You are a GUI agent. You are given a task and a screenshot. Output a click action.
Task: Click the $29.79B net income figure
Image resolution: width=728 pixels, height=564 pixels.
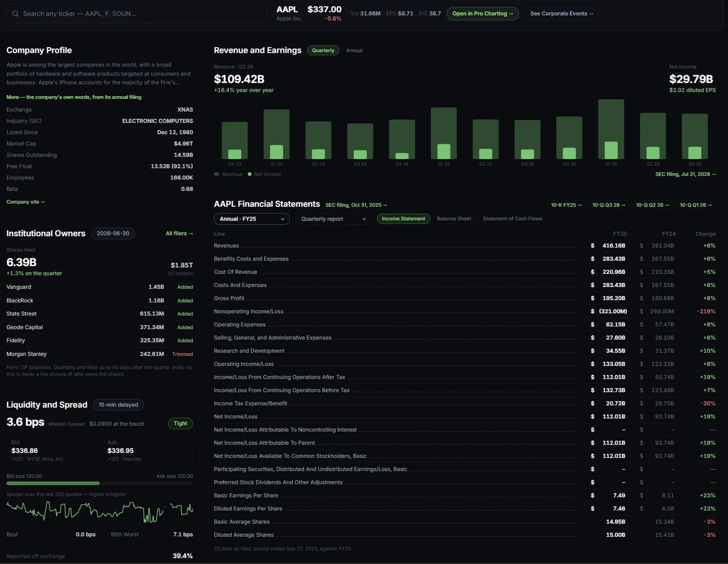(x=691, y=79)
